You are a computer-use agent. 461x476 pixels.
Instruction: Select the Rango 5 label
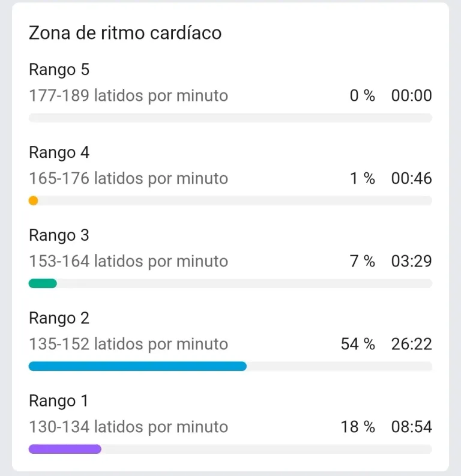(59, 70)
